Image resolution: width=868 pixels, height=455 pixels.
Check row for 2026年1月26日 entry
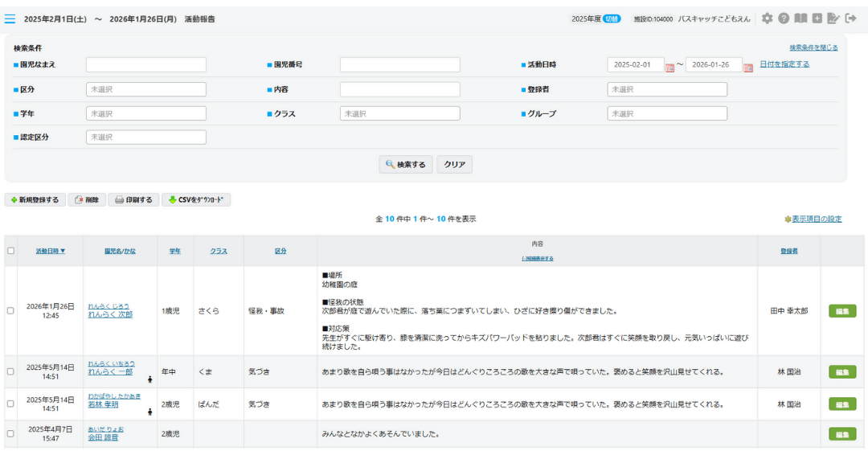click(10, 310)
